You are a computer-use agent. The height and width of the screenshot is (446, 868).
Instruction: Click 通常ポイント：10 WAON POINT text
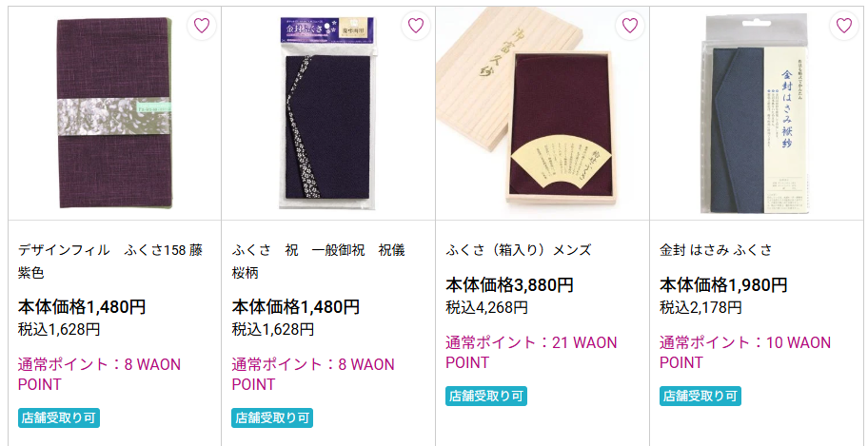(x=745, y=353)
